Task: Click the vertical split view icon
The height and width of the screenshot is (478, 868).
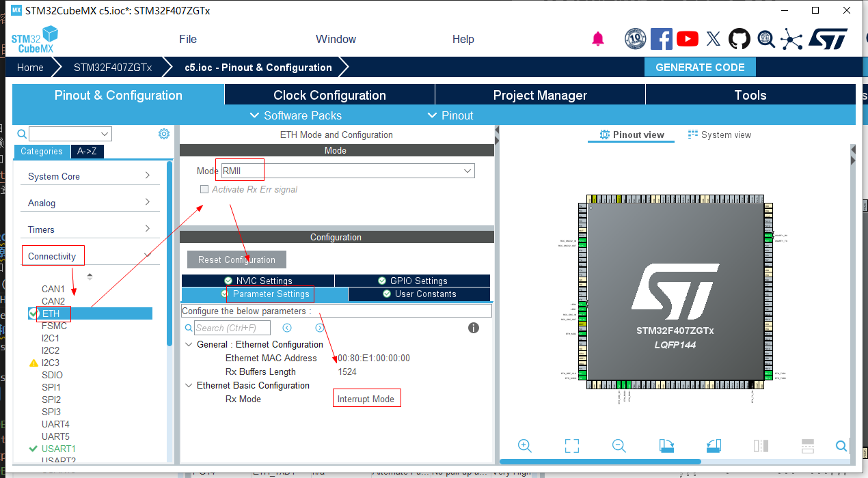Action: 761,446
